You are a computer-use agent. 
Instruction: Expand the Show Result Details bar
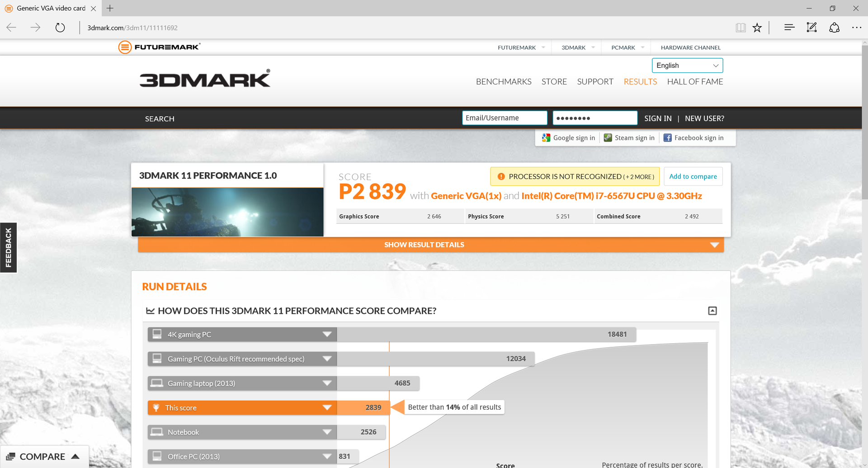pyautogui.click(x=431, y=245)
